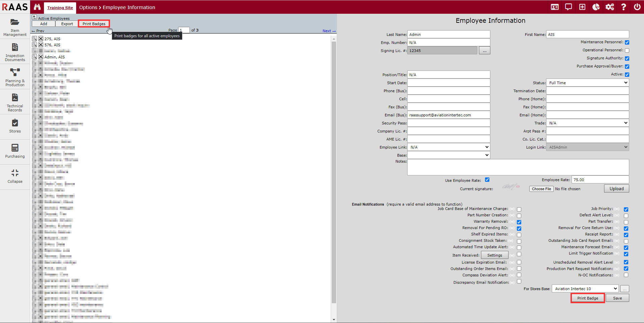Go to the Purchasing menu

pyautogui.click(x=15, y=151)
